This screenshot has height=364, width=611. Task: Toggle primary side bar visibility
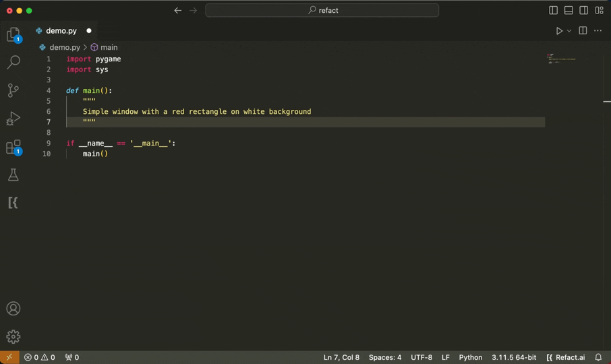coord(553,11)
